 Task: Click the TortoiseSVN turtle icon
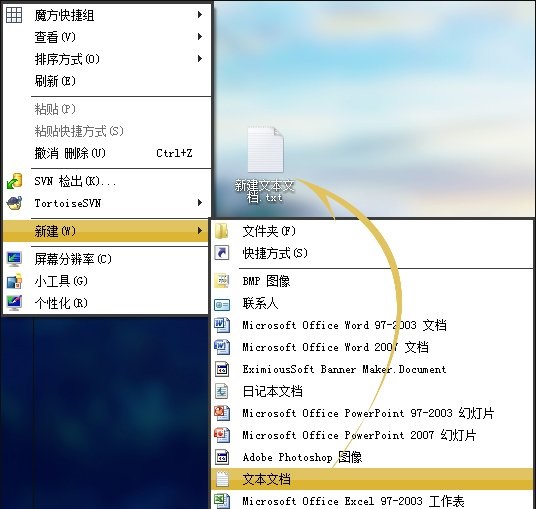pyautogui.click(x=14, y=203)
